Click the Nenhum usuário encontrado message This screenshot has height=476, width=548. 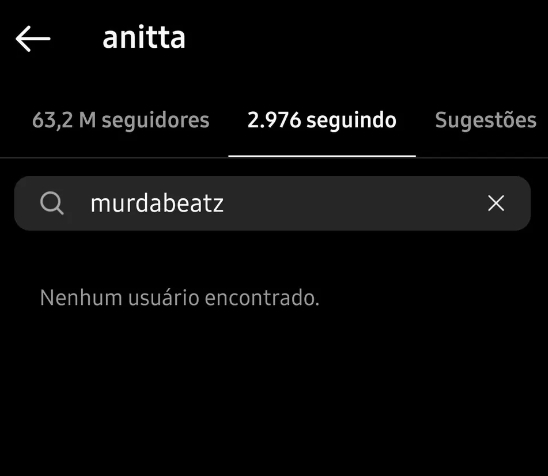click(x=180, y=298)
